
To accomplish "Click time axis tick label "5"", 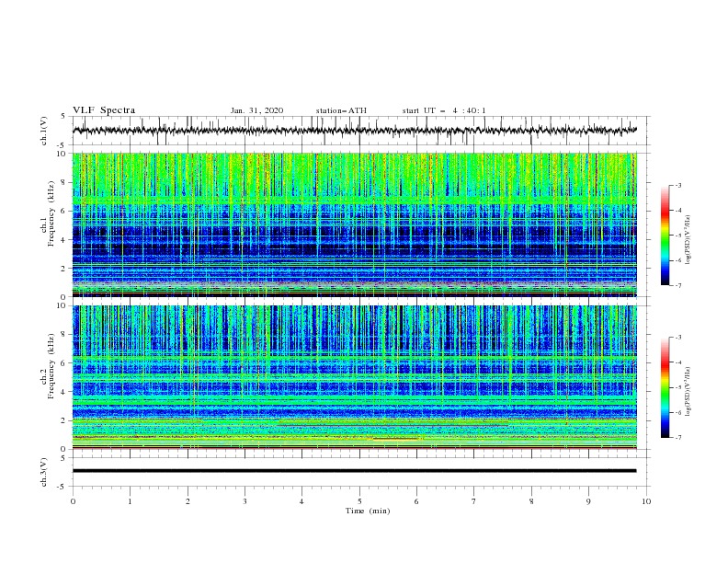I will pos(359,501).
